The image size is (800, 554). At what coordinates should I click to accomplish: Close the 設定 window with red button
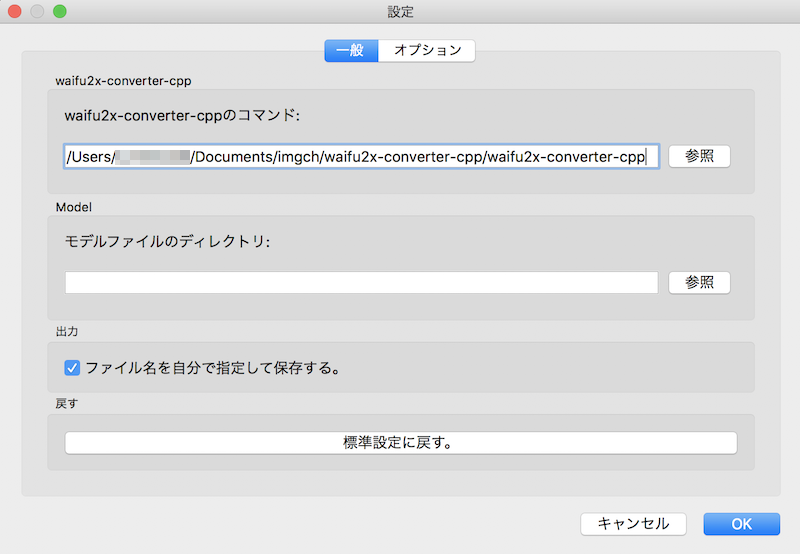[x=15, y=12]
